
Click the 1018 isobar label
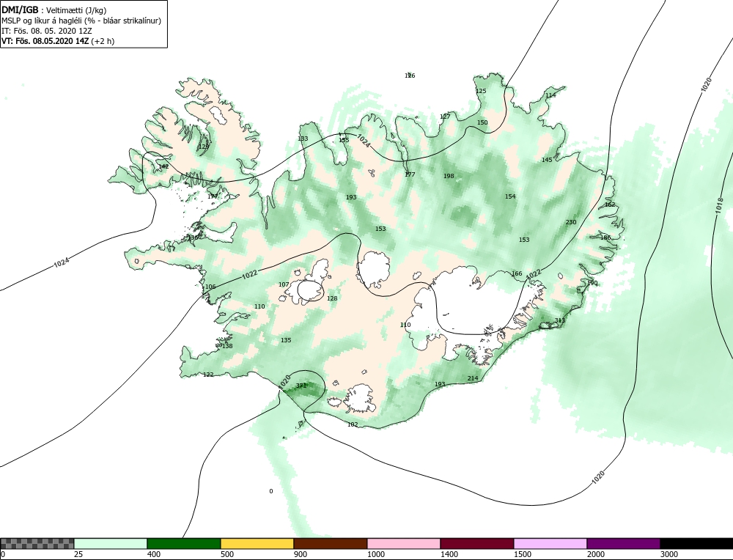point(720,206)
